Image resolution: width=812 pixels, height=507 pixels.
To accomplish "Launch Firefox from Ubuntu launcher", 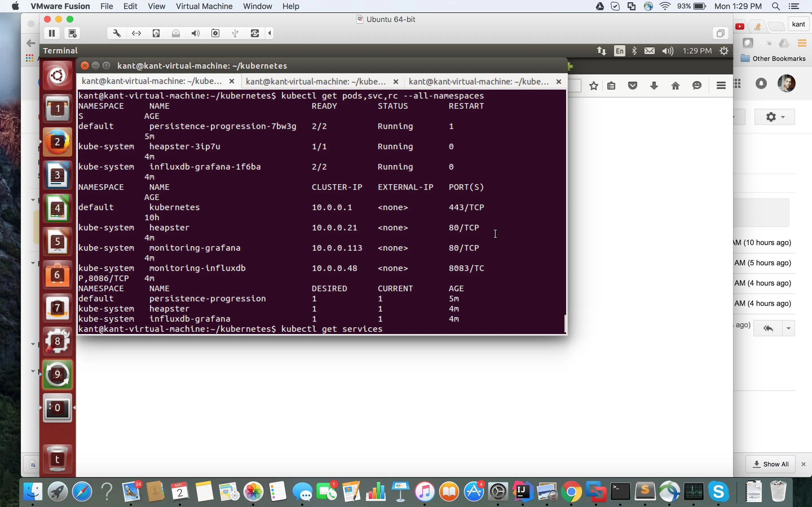I will 58,142.
